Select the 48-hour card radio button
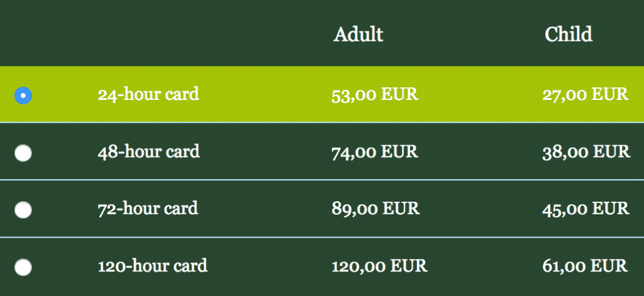644x296 pixels. pos(23,153)
